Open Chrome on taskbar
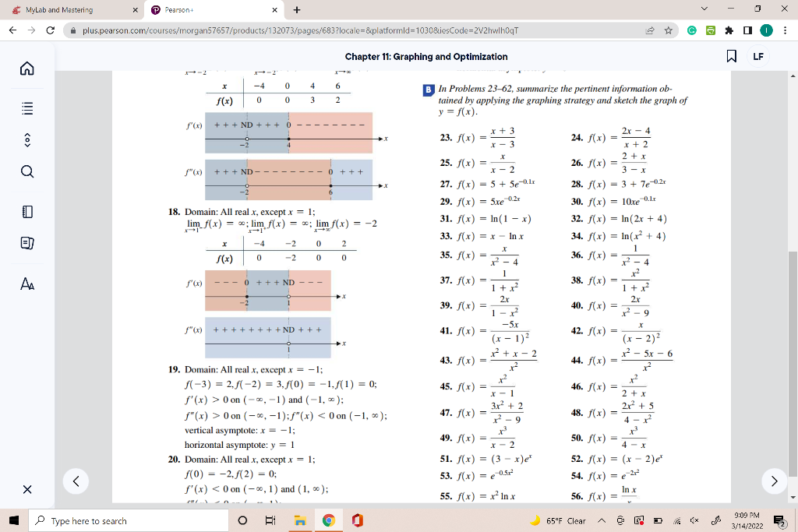798x532 pixels. point(328,520)
